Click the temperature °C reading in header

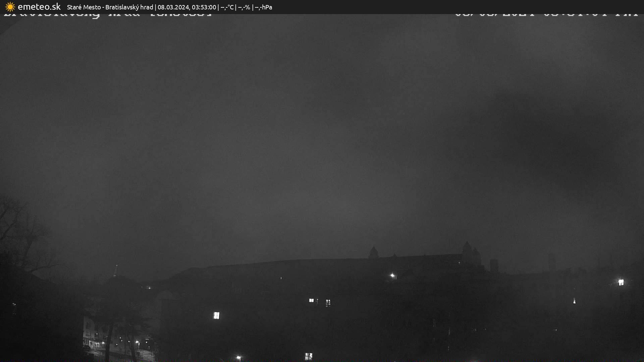click(227, 7)
